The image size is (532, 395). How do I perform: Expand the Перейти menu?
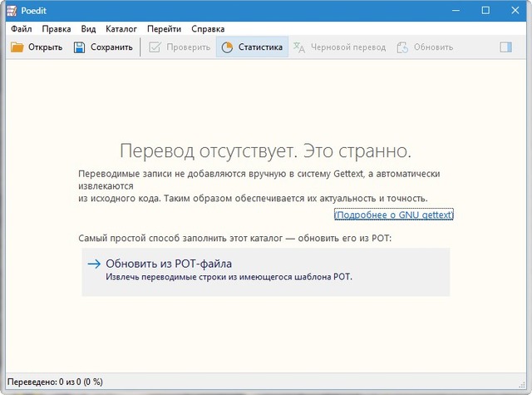click(164, 28)
